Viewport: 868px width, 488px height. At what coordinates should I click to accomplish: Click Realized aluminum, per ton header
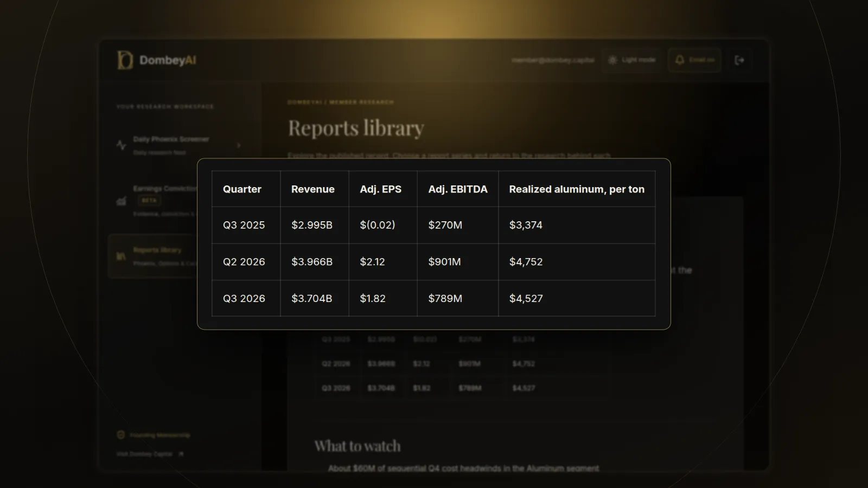click(x=577, y=189)
